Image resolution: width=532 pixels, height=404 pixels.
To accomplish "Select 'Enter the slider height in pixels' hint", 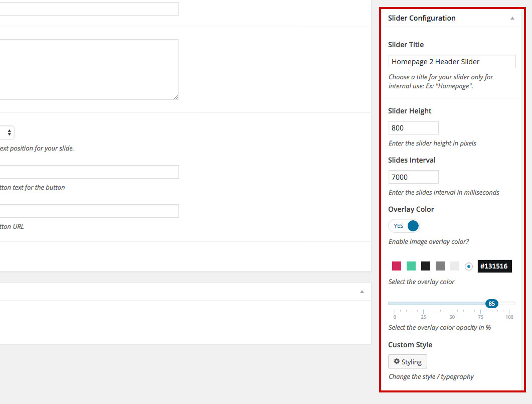I will coord(432,143).
